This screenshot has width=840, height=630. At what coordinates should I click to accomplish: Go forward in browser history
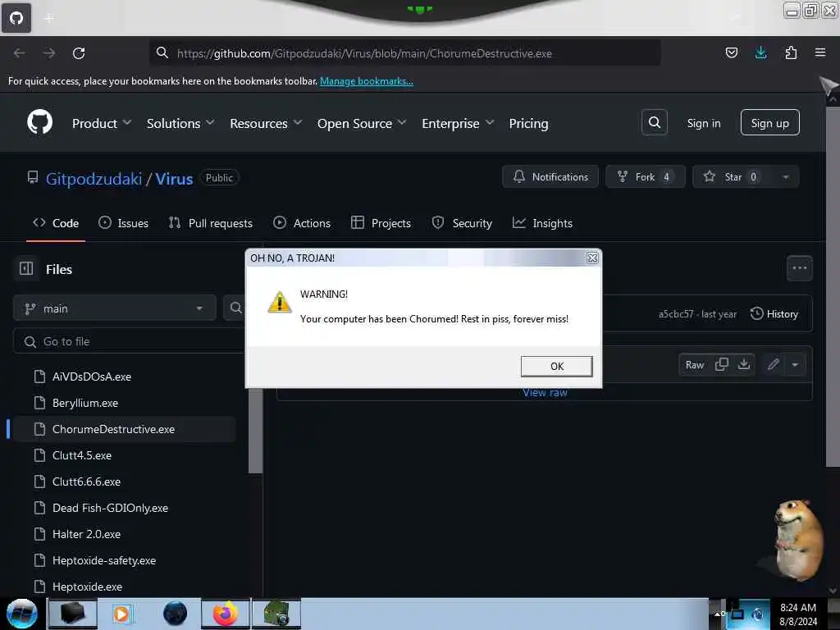tap(48, 53)
